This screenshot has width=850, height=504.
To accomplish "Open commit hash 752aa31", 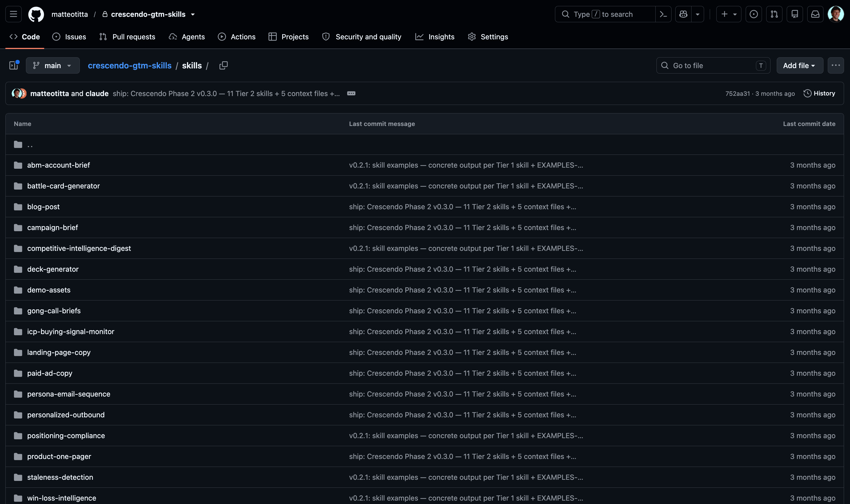I will [738, 94].
